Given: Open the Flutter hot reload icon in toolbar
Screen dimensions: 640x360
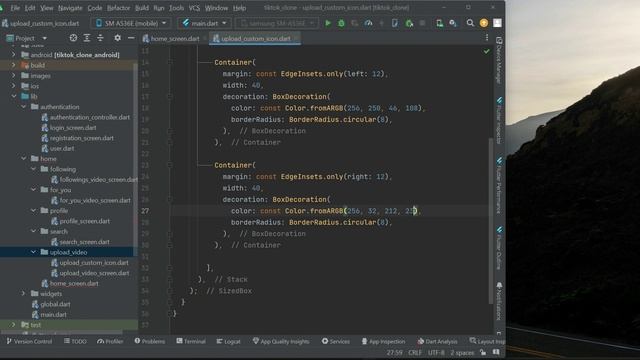Looking at the screenshot, I should [382, 23].
